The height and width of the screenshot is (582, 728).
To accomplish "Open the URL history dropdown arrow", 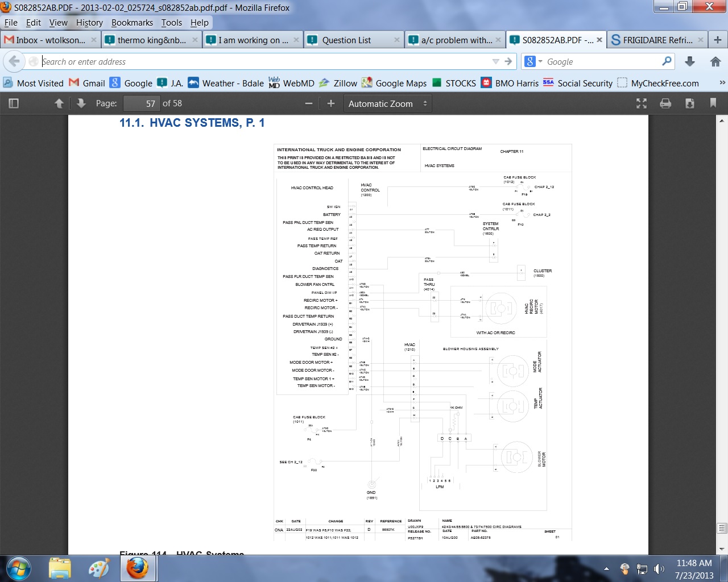I will pyautogui.click(x=495, y=61).
